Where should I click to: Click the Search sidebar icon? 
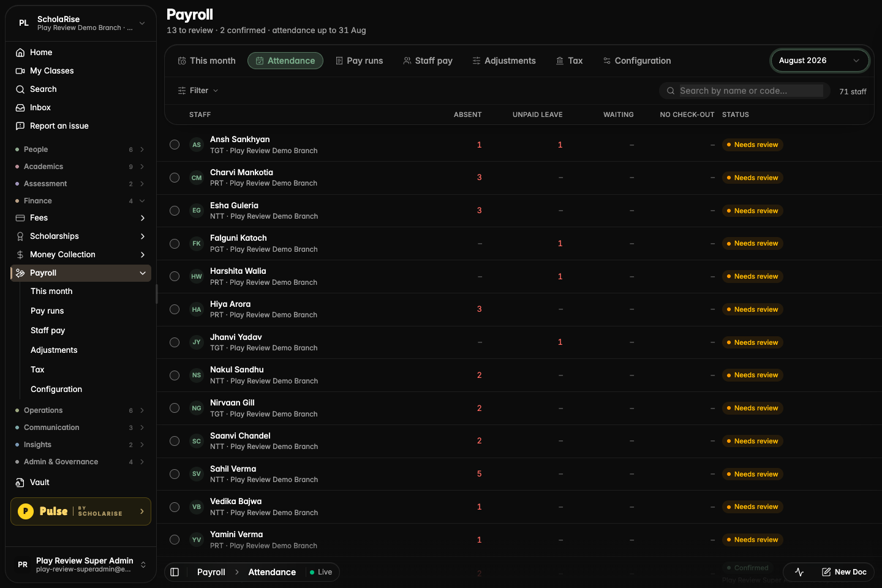pyautogui.click(x=20, y=89)
